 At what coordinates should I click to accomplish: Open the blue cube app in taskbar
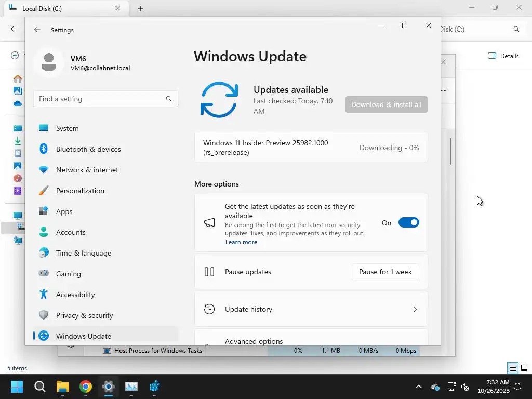pos(154,387)
